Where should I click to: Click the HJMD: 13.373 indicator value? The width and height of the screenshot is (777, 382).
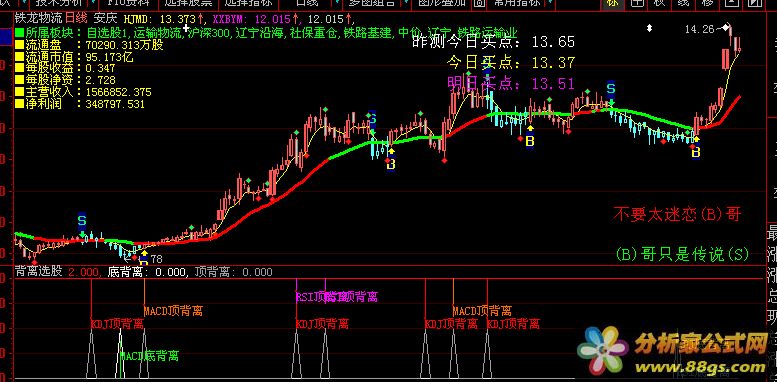pyautogui.click(x=163, y=20)
